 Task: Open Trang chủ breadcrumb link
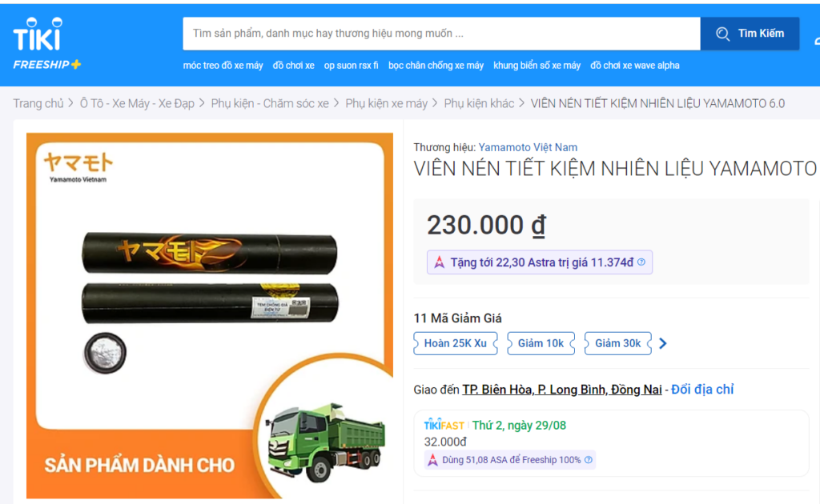tap(38, 103)
